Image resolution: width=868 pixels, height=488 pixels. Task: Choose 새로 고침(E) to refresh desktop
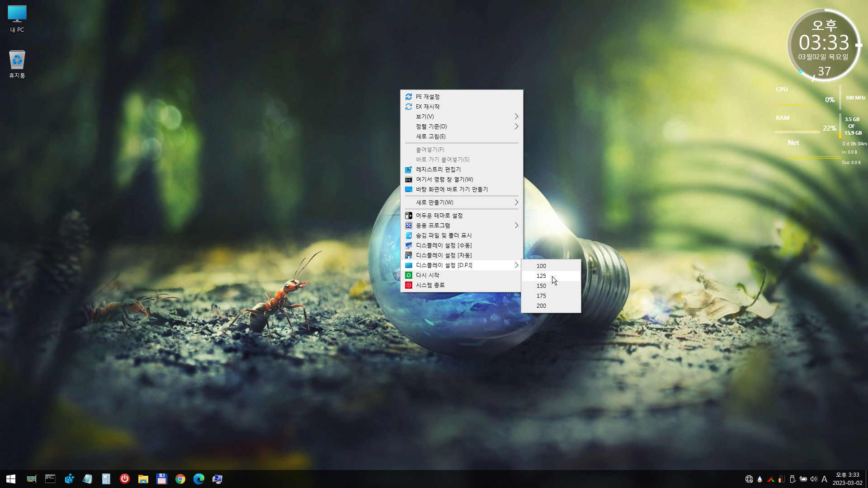point(462,136)
